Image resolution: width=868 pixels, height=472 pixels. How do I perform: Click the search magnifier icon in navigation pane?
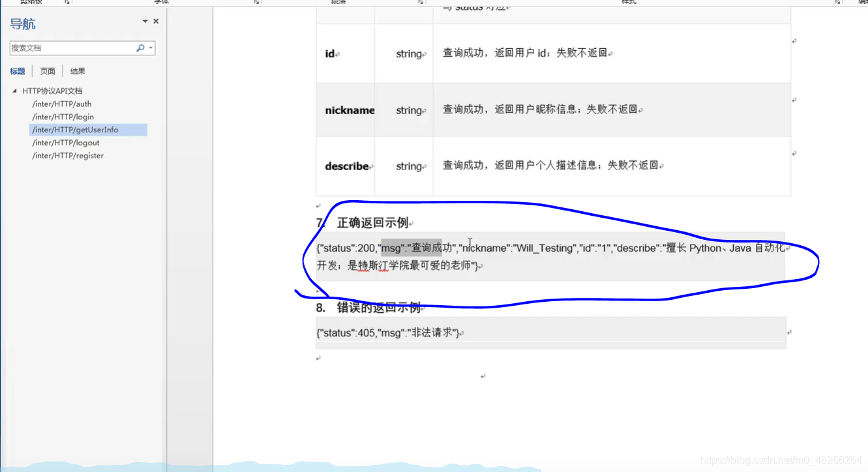(140, 48)
